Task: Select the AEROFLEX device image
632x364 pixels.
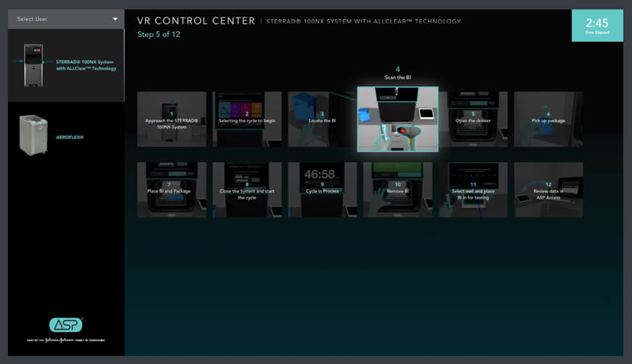Action: [33, 135]
